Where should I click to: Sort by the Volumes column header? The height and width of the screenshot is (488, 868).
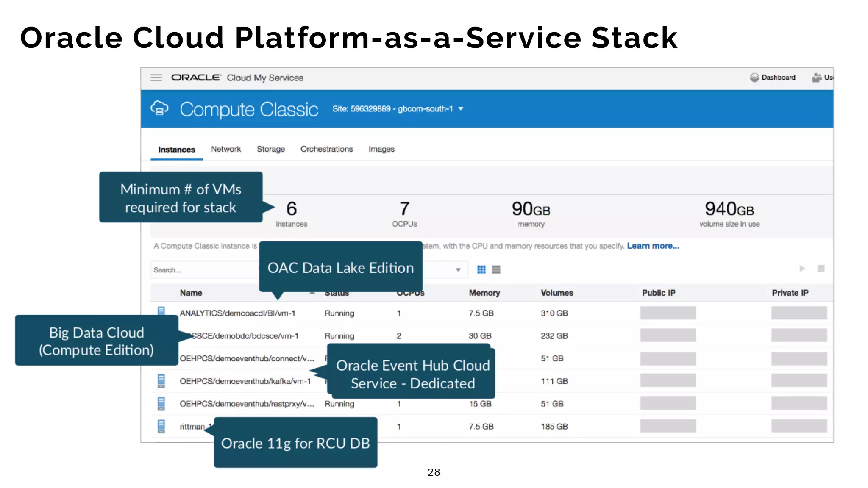(557, 293)
